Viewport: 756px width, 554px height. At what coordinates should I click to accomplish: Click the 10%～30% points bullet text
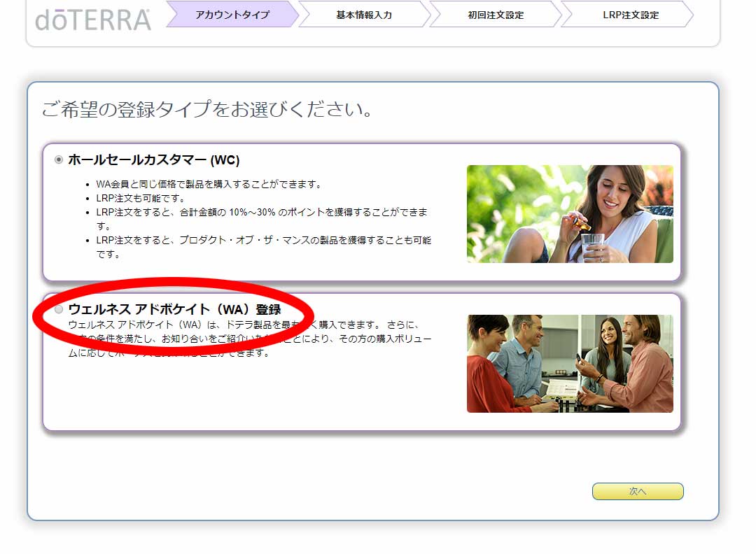click(261, 213)
